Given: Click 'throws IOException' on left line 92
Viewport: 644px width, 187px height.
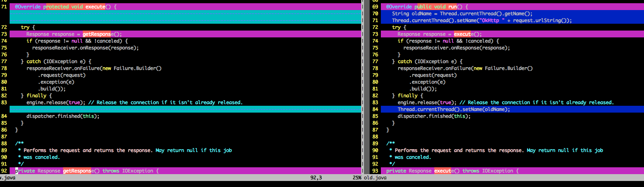Looking at the screenshot, I should 128,171.
